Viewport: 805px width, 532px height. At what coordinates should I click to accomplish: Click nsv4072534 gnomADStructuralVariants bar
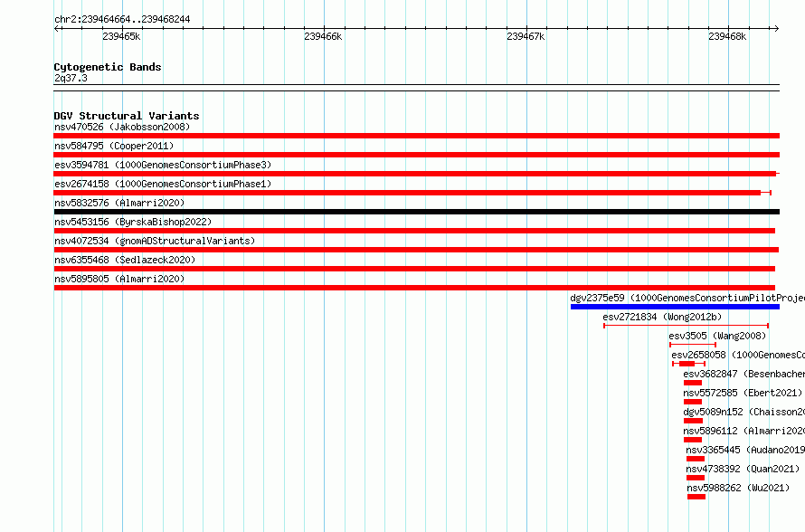click(x=416, y=250)
